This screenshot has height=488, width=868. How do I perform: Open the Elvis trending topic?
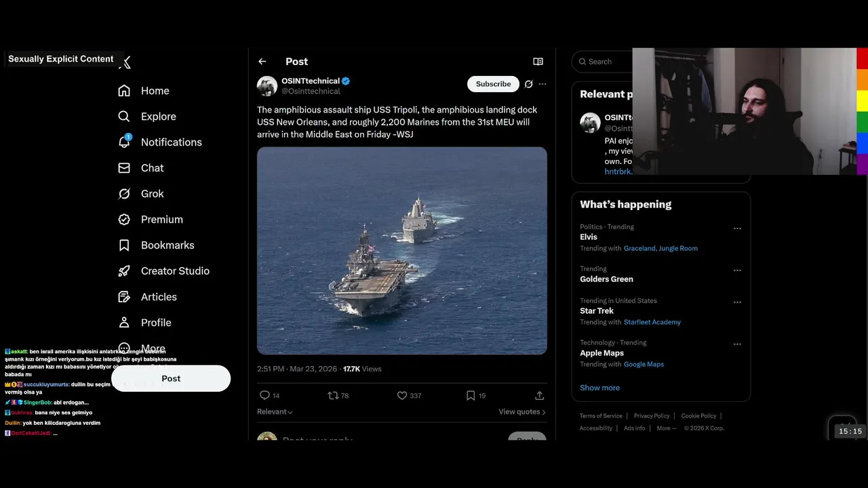coord(589,237)
